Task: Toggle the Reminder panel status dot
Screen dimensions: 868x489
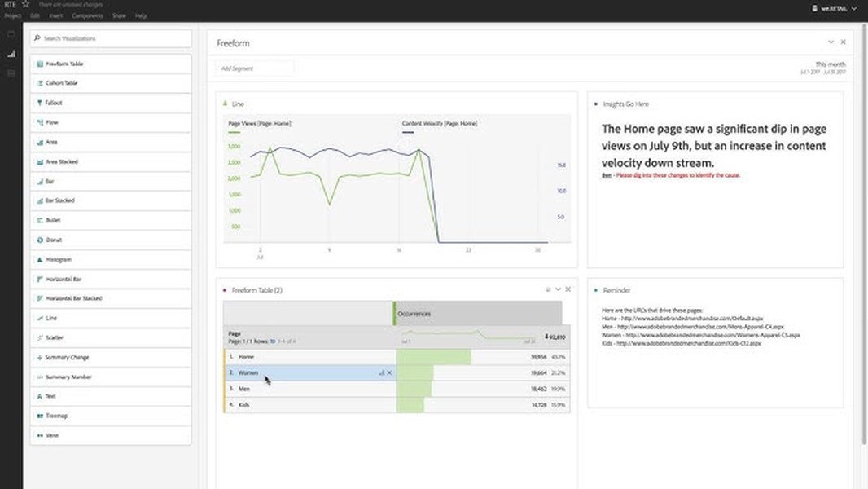Action: click(596, 290)
